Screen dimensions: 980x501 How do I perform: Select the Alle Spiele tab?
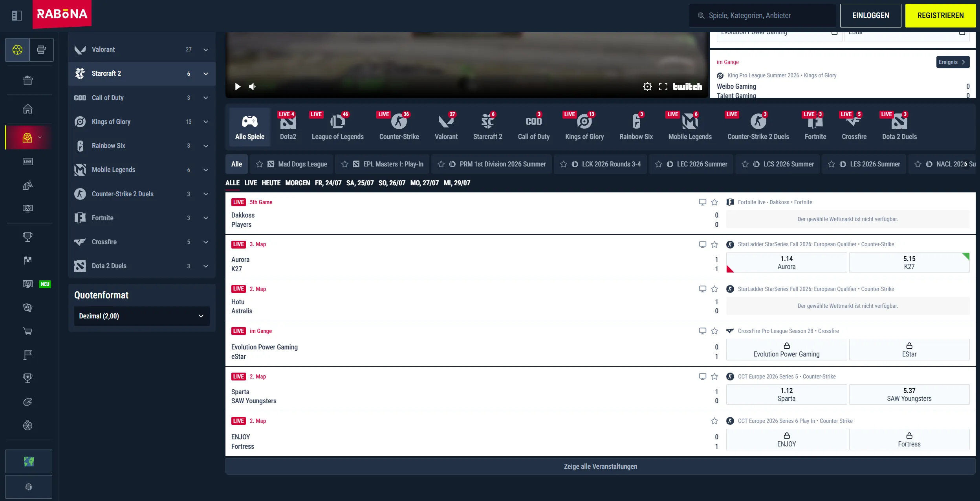[250, 126]
